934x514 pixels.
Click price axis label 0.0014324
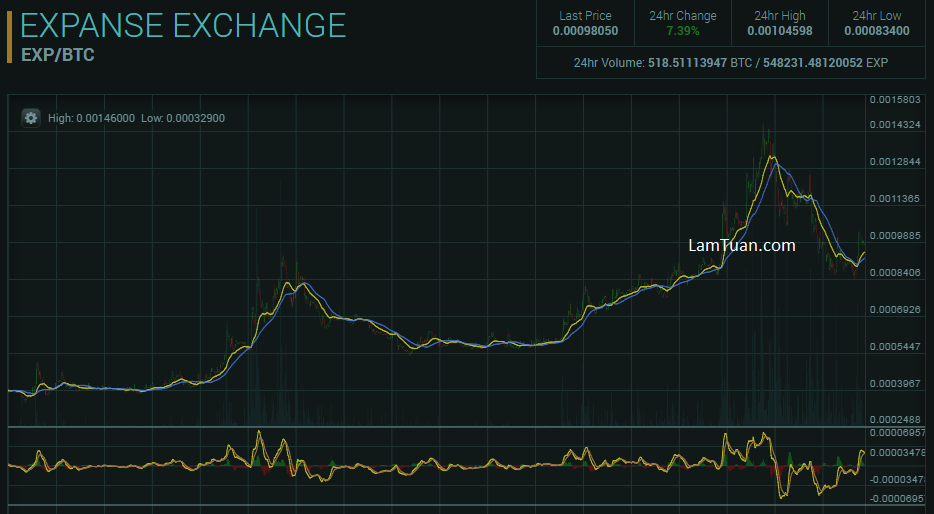895,124
